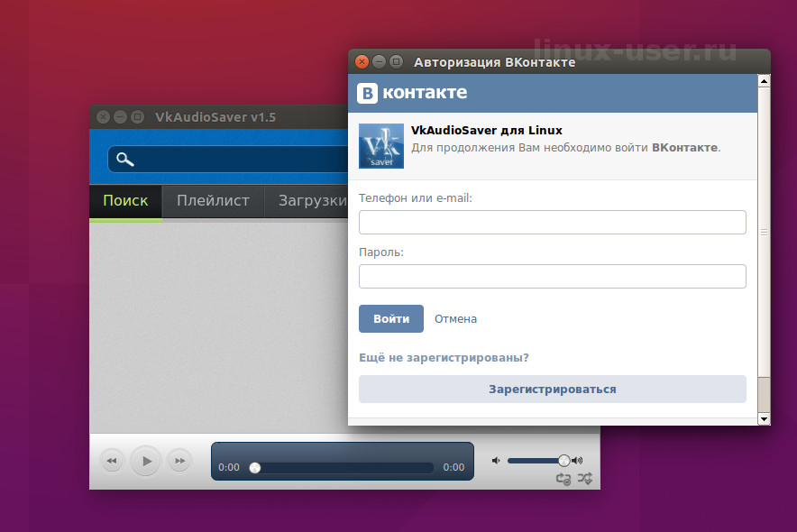Click the VkAudioSaver search field
This screenshot has height=532, width=797.
tap(228, 159)
